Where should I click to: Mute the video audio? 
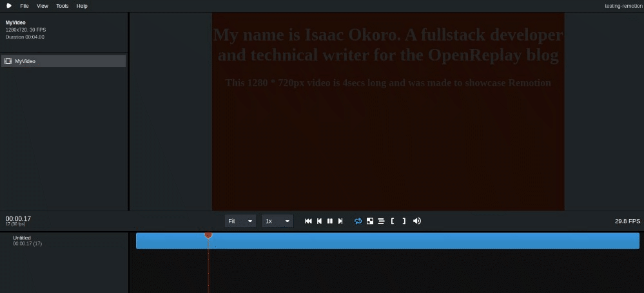tap(417, 221)
